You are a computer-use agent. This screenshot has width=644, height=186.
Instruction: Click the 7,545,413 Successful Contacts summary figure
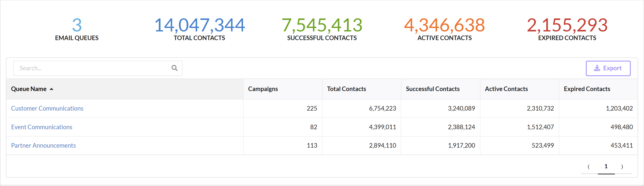(322, 25)
